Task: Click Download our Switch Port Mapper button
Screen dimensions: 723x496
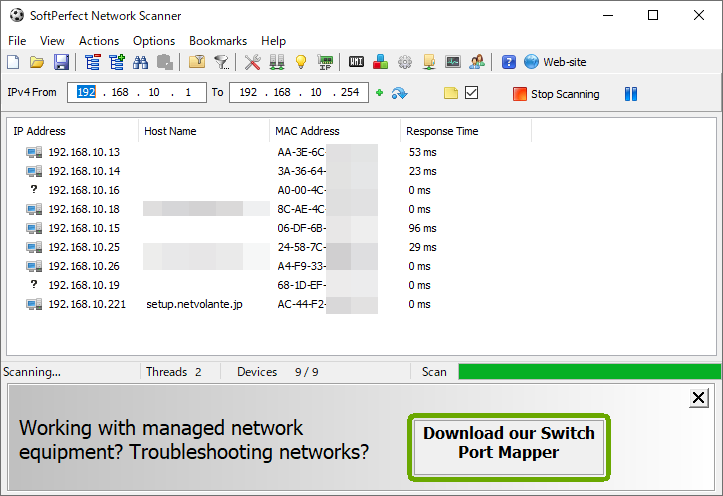Action: [x=509, y=447]
